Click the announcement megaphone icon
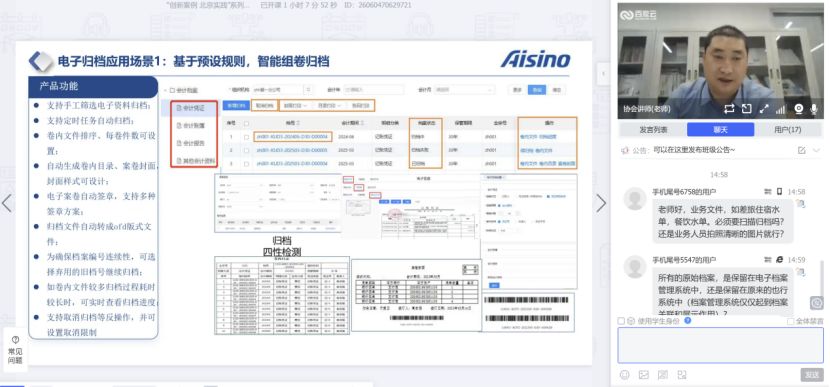The height and width of the screenshot is (387, 830). click(x=625, y=150)
